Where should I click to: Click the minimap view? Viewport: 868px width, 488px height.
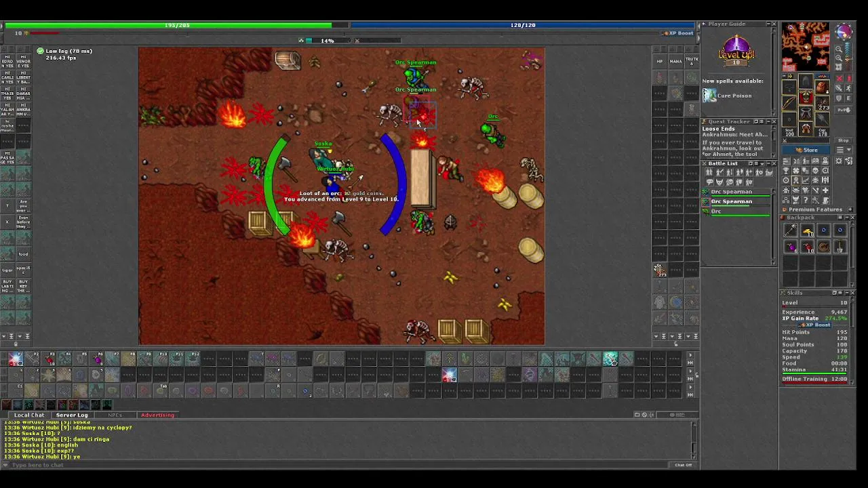pyautogui.click(x=806, y=46)
